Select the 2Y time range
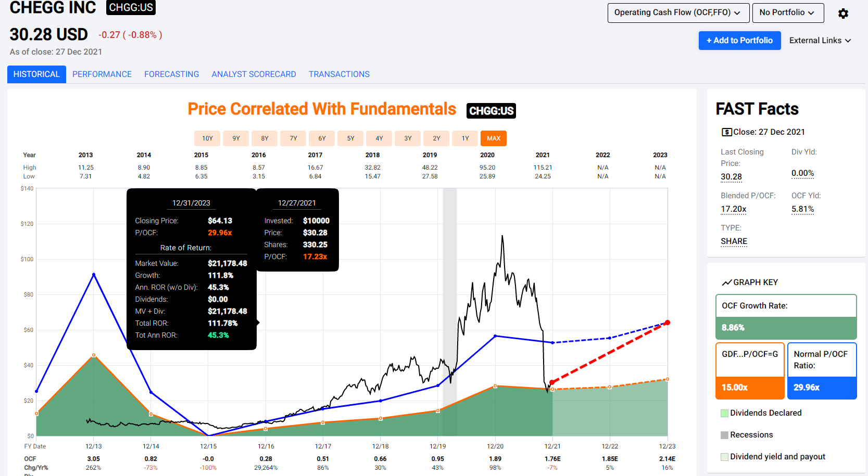Screen dimensions: 868x476 point(436,138)
